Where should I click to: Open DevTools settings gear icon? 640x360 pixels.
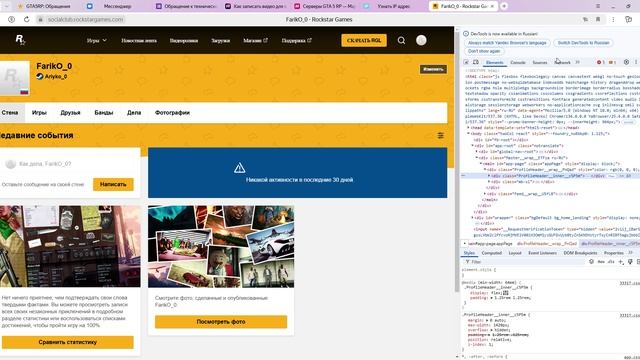pyautogui.click(x=626, y=62)
